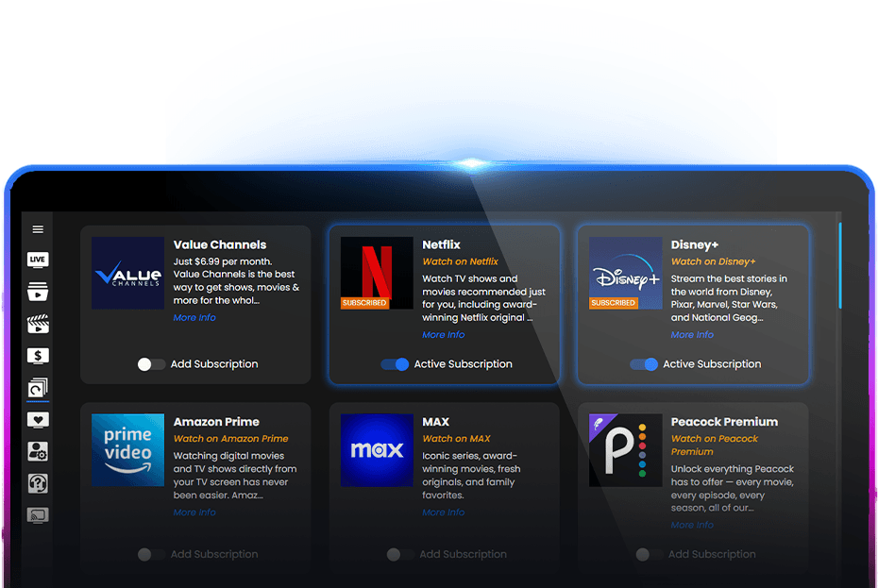Open the Watch on Disney+ link
Screen dimensions: 878x588
click(713, 261)
